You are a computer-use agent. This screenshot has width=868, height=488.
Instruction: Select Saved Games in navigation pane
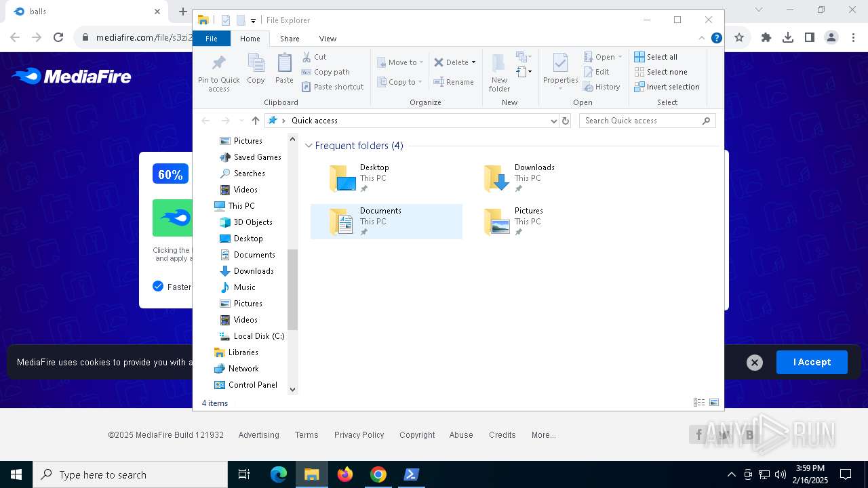pos(250,157)
